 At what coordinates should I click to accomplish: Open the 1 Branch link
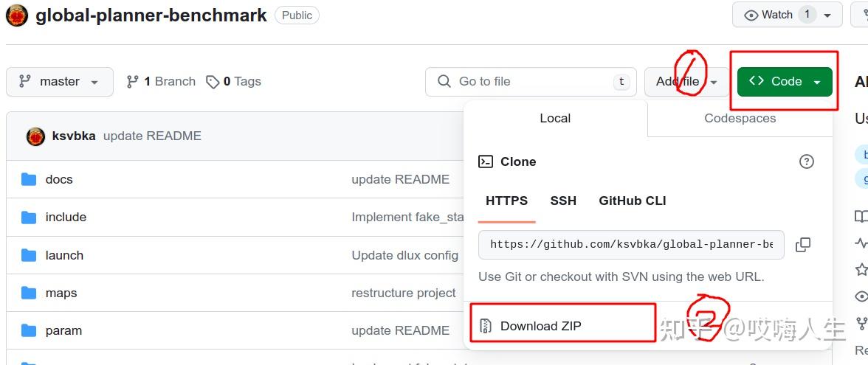[162, 82]
